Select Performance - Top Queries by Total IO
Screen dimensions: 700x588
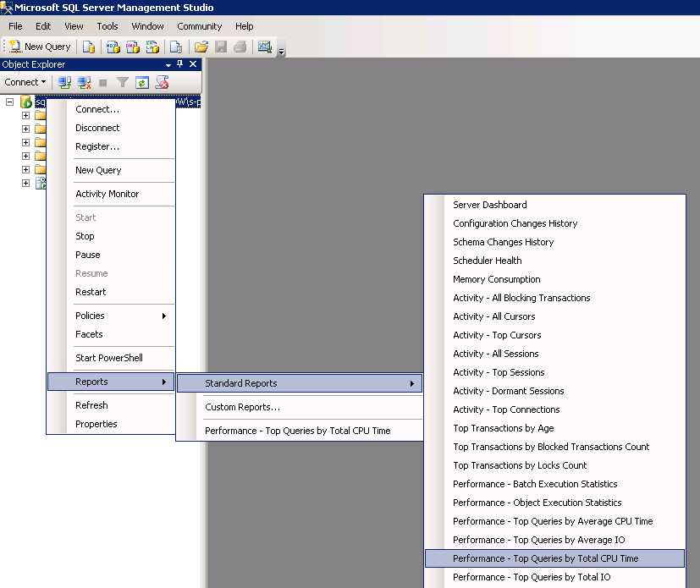(554, 577)
